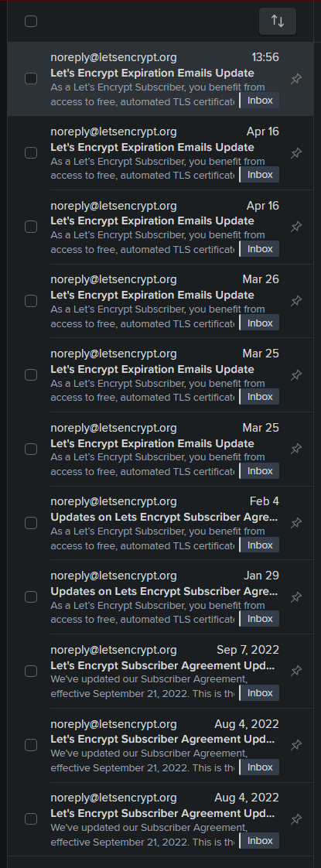This screenshot has width=321, height=868.
Task: Click Inbox tag on Jan 29 email
Action: click(260, 618)
